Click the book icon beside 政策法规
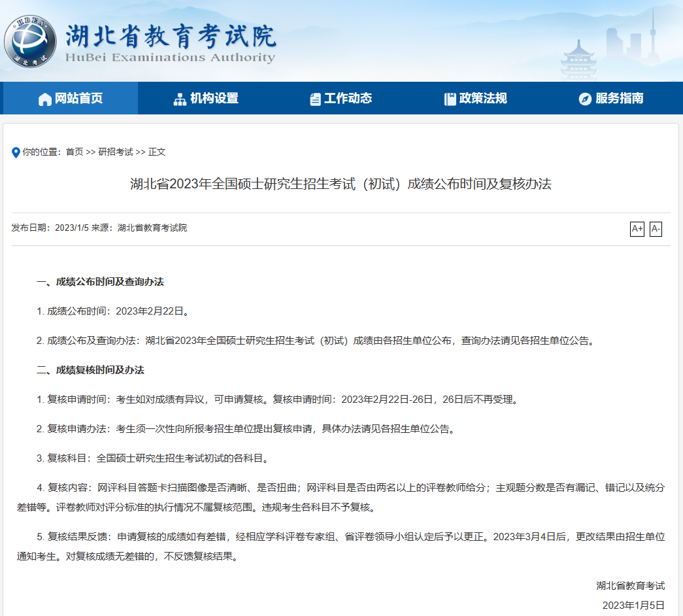Viewport: 683px width, 616px height. coord(450,99)
